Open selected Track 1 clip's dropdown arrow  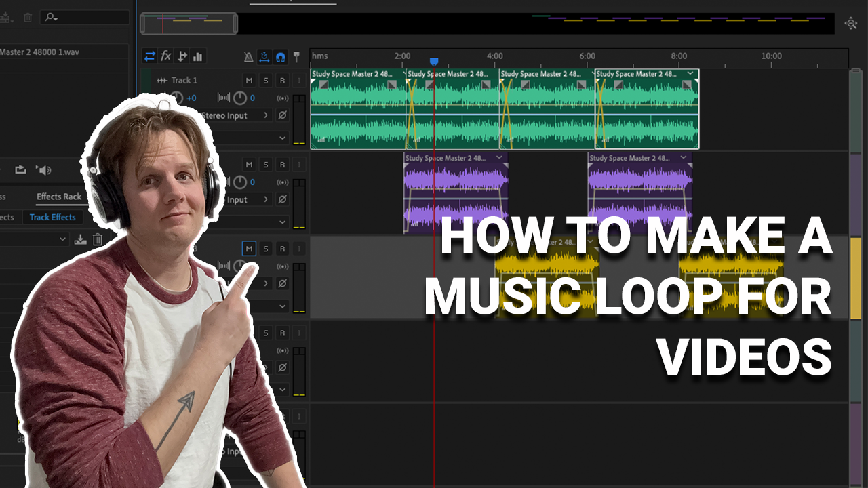point(690,73)
